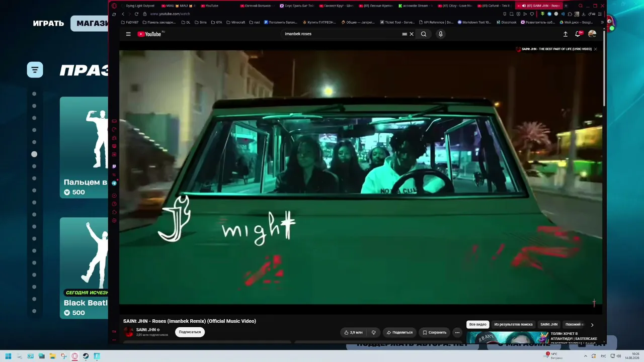Screen dimensions: 644x362
Task: Open the GTA bookmarks folder
Action: tap(216, 22)
